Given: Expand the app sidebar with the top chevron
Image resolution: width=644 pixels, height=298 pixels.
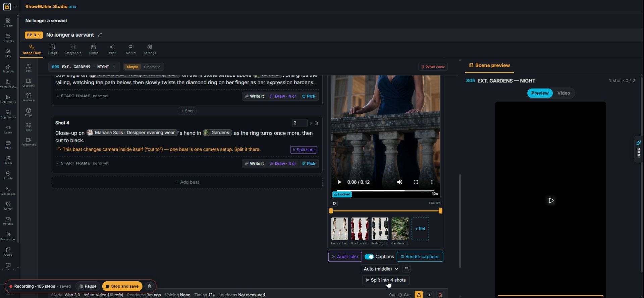Looking at the screenshot, I should click(x=15, y=7).
